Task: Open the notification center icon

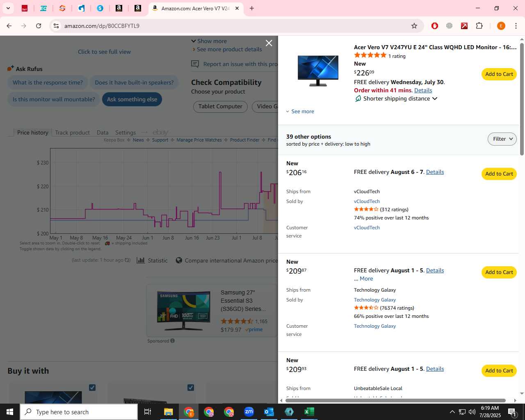Action: [x=512, y=412]
